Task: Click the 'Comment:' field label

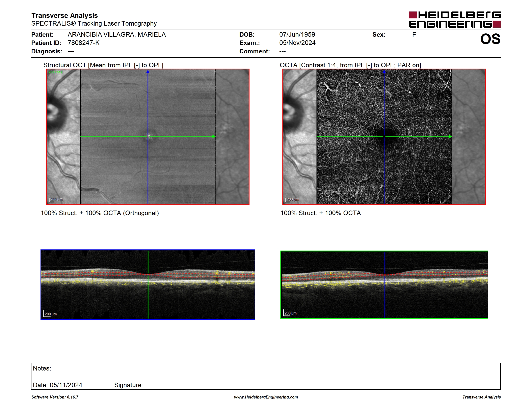Action: click(255, 51)
